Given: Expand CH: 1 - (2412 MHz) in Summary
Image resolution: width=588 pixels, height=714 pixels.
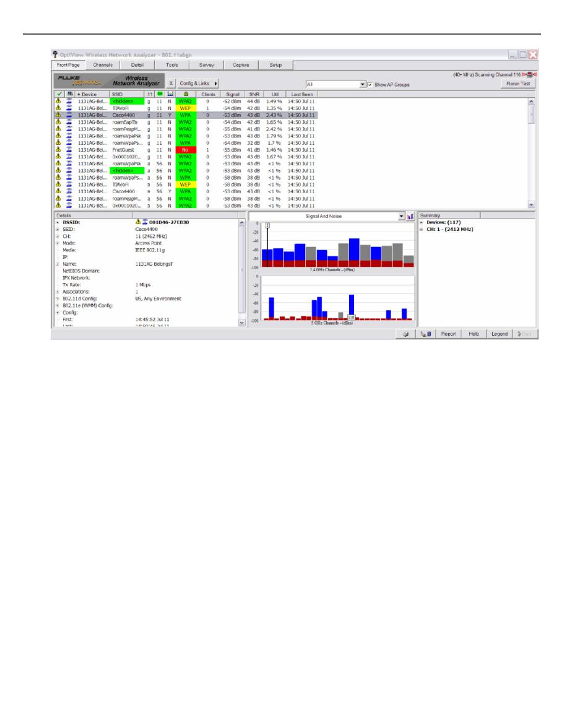Looking at the screenshot, I should pyautogui.click(x=422, y=230).
